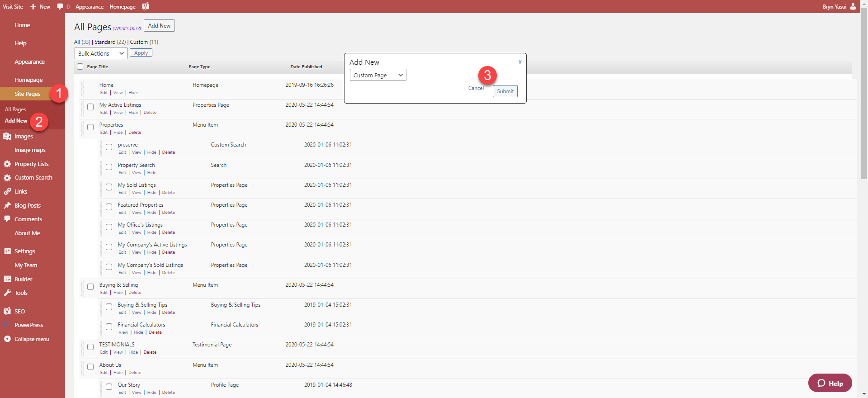Image resolution: width=868 pixels, height=398 pixels.
Task: Click the Comments bubble icon in sidebar
Action: pos(7,219)
